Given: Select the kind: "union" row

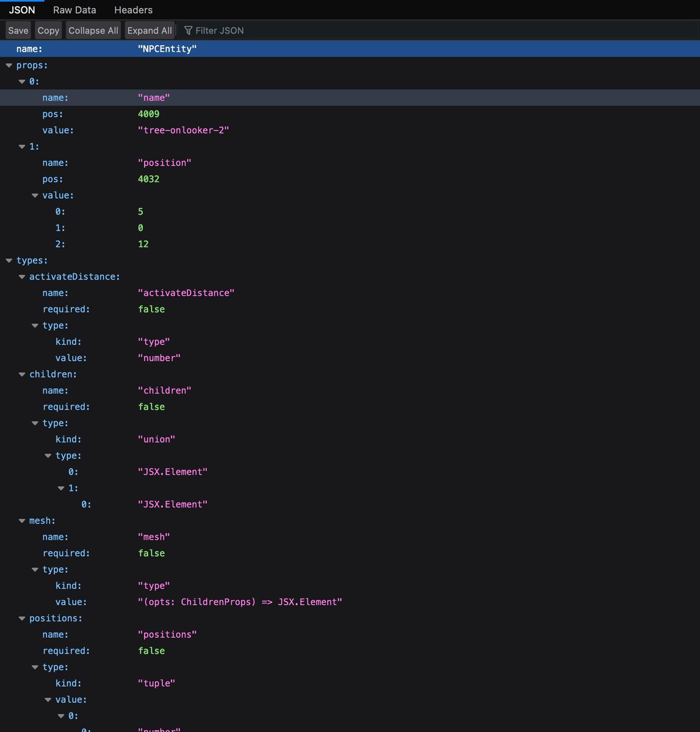Looking at the screenshot, I should point(350,439).
